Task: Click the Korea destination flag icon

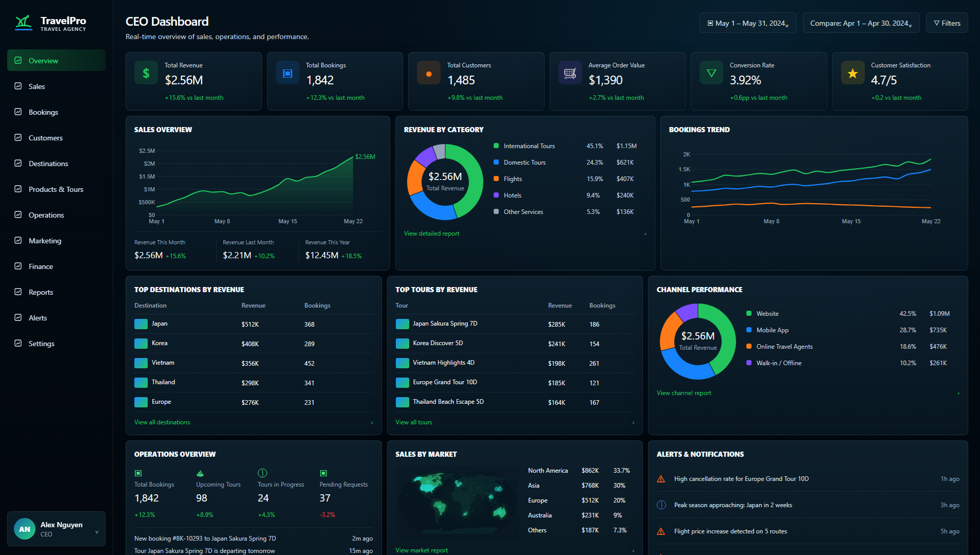Action: 141,344
